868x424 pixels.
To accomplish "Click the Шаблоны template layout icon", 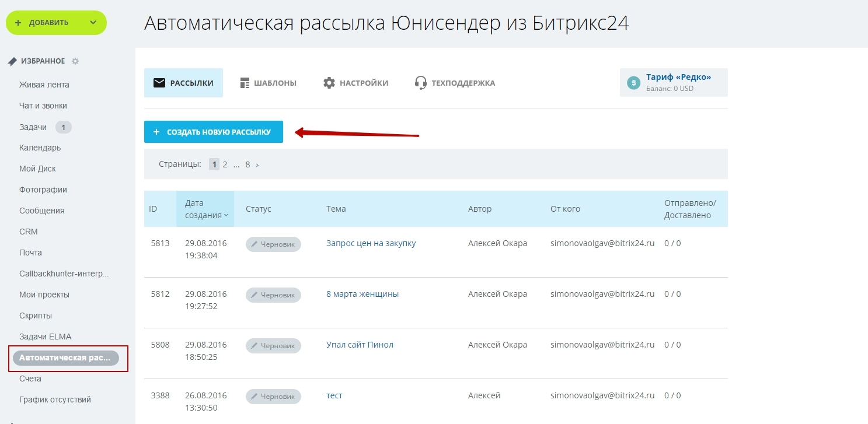I will click(x=245, y=83).
